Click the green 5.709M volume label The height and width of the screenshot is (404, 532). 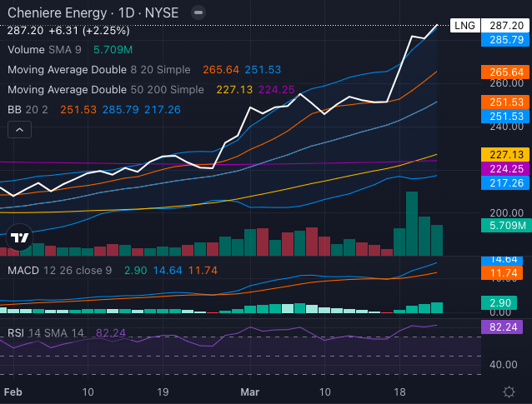coord(506,225)
